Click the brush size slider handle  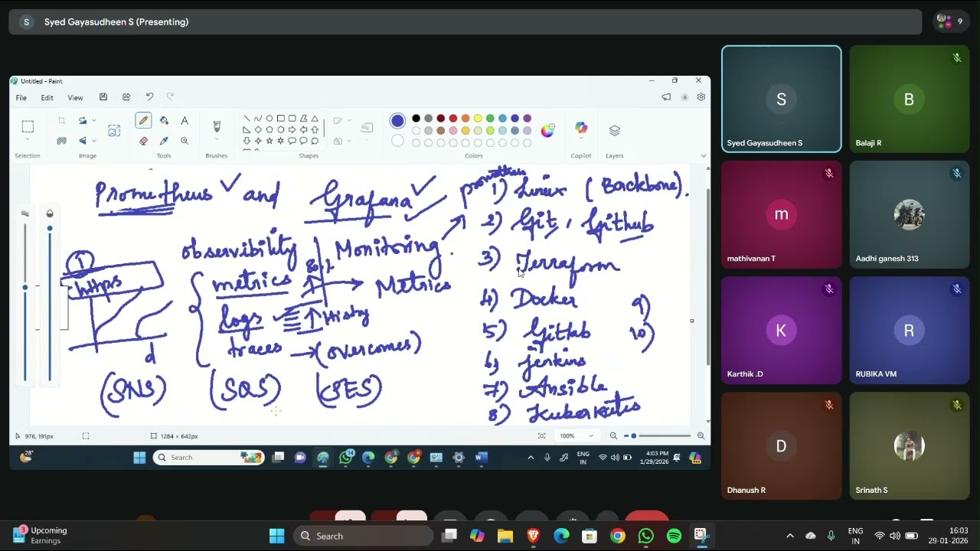25,288
